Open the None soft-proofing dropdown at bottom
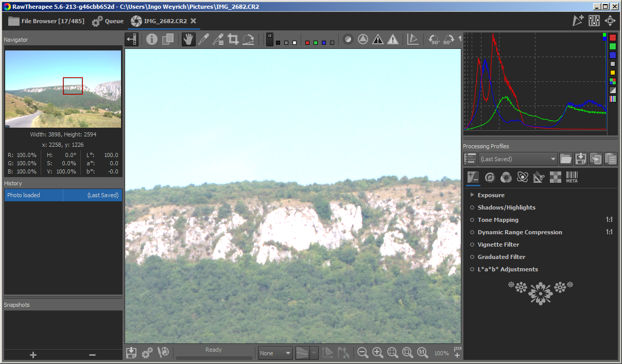The image size is (622, 364). click(275, 353)
